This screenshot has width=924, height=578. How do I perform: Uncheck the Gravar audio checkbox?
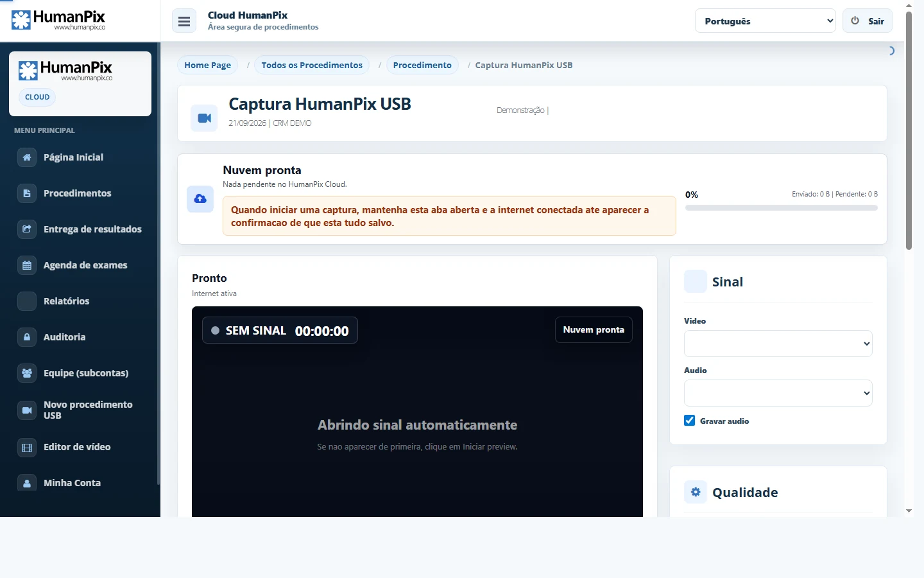pyautogui.click(x=690, y=421)
